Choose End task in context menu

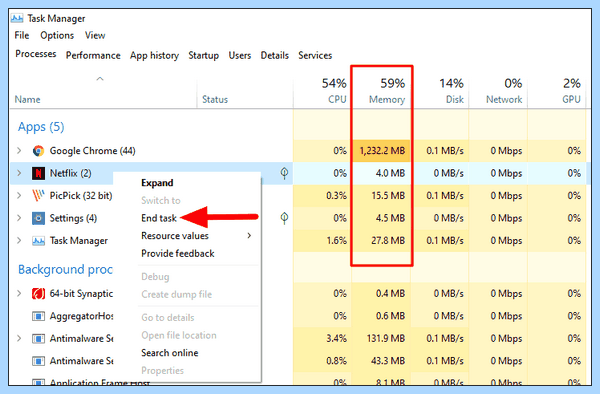pyautogui.click(x=159, y=218)
